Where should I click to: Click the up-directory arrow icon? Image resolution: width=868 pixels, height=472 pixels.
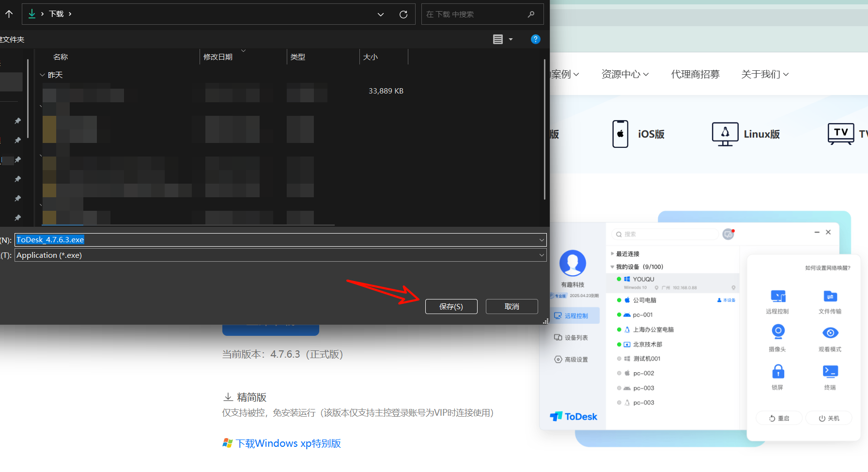(x=9, y=14)
